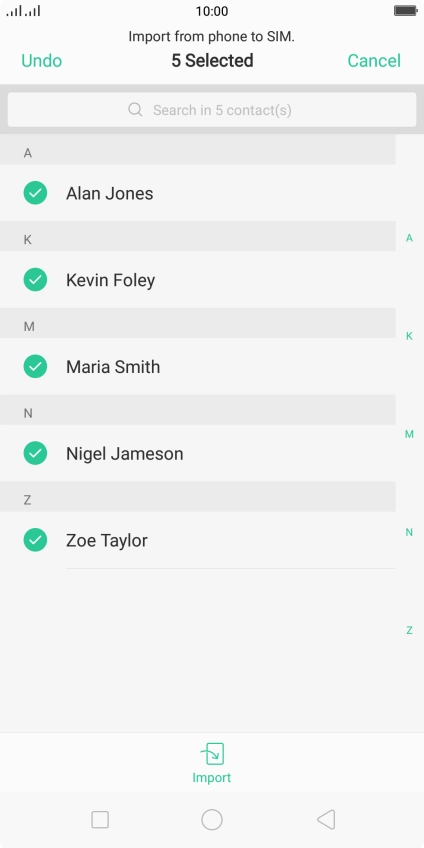Select the Nigel Jameson contact name
The width and height of the screenshot is (424, 848).
pos(124,454)
